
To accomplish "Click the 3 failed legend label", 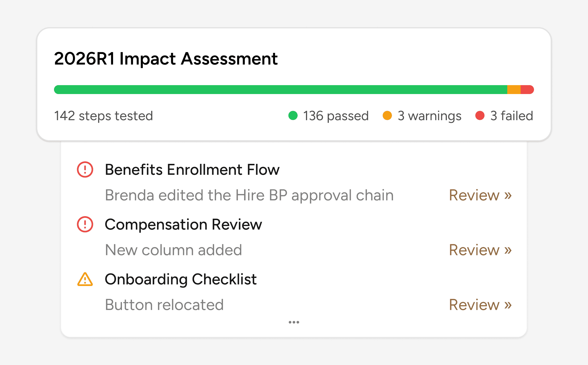I will (511, 116).
